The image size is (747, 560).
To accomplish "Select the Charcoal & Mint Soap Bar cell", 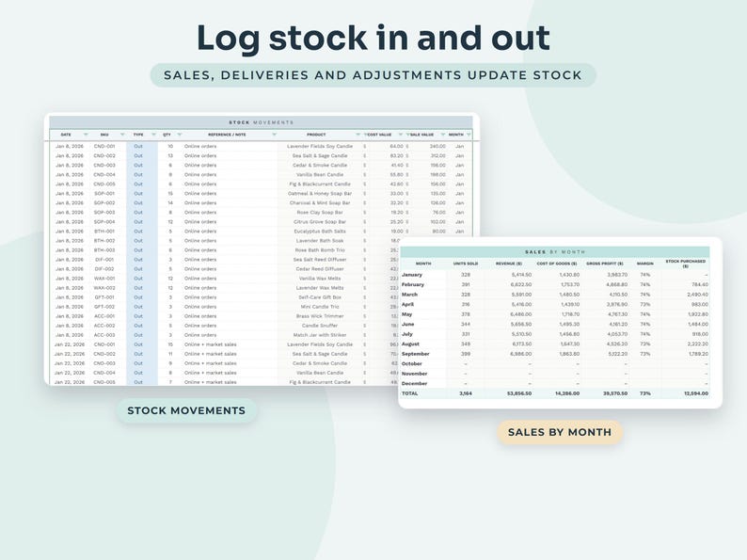I will coord(320,203).
